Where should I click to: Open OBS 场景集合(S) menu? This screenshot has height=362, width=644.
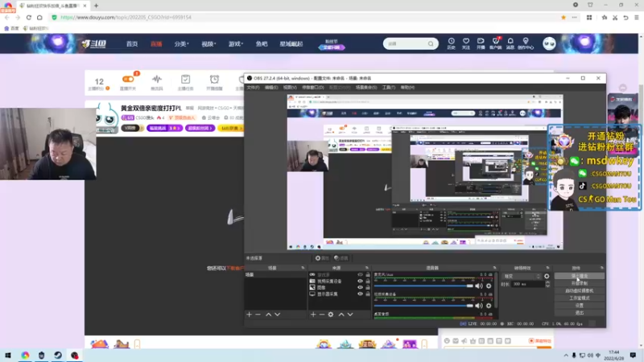[x=366, y=88]
